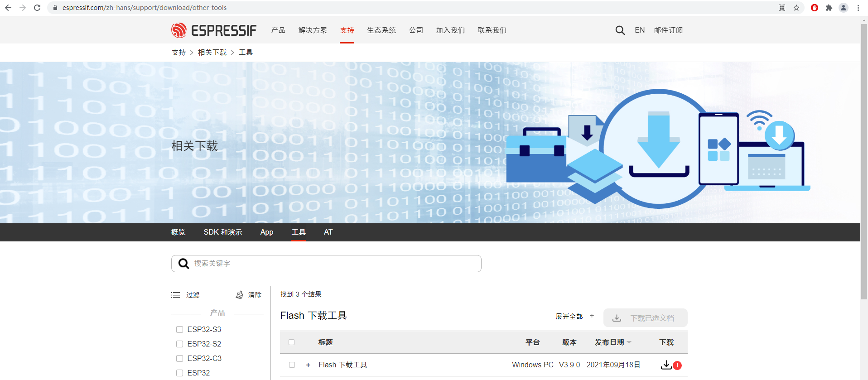Viewport: 868px width, 380px height.
Task: Select the 工具 tab
Action: pos(299,232)
